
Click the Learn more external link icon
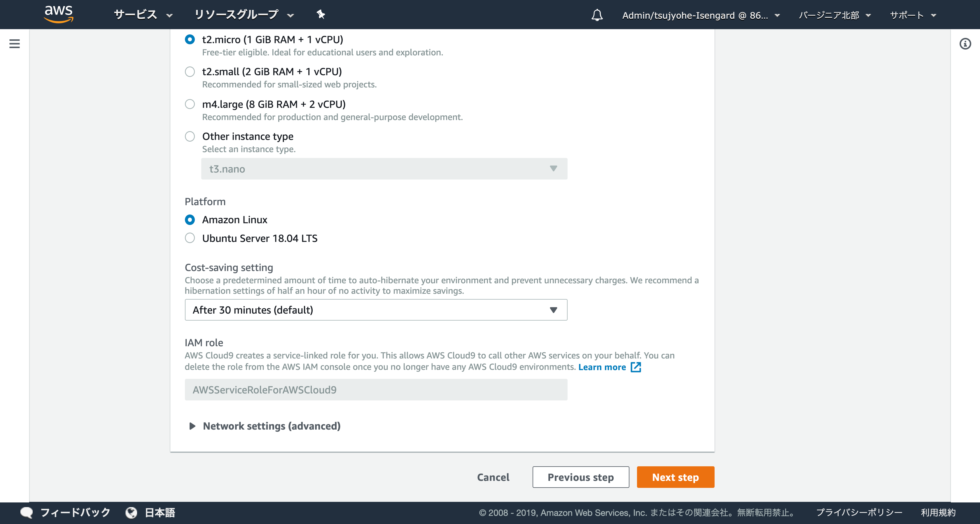pos(636,367)
